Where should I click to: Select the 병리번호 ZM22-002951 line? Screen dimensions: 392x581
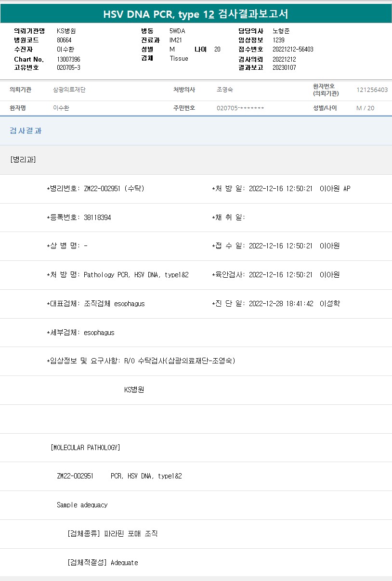[95, 189]
